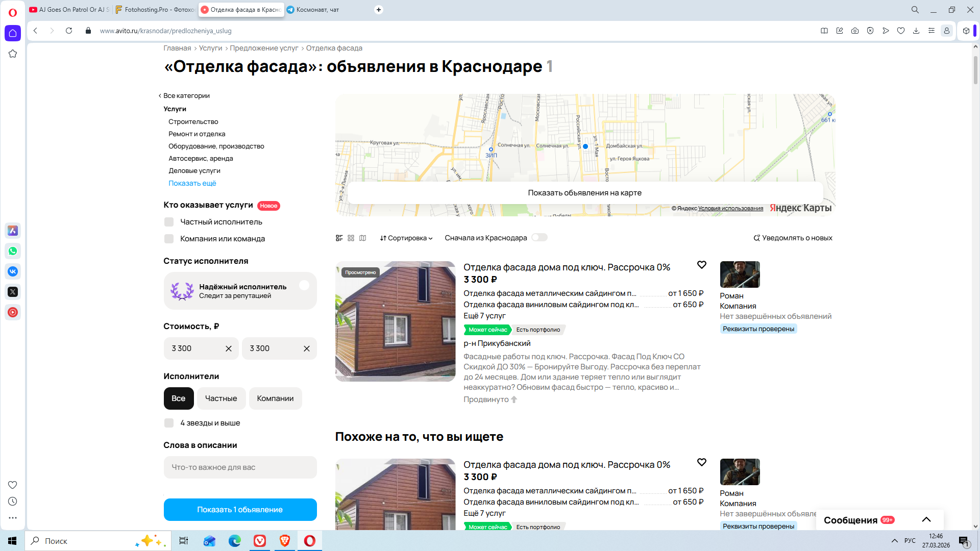Toggle Сначала из Краснодара switch
980x551 pixels.
point(539,238)
